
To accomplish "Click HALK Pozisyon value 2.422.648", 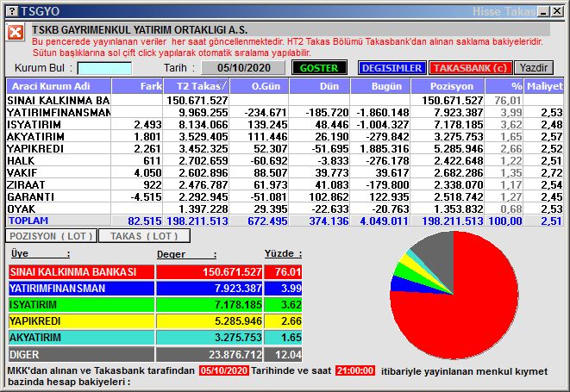I will pyautogui.click(x=459, y=161).
